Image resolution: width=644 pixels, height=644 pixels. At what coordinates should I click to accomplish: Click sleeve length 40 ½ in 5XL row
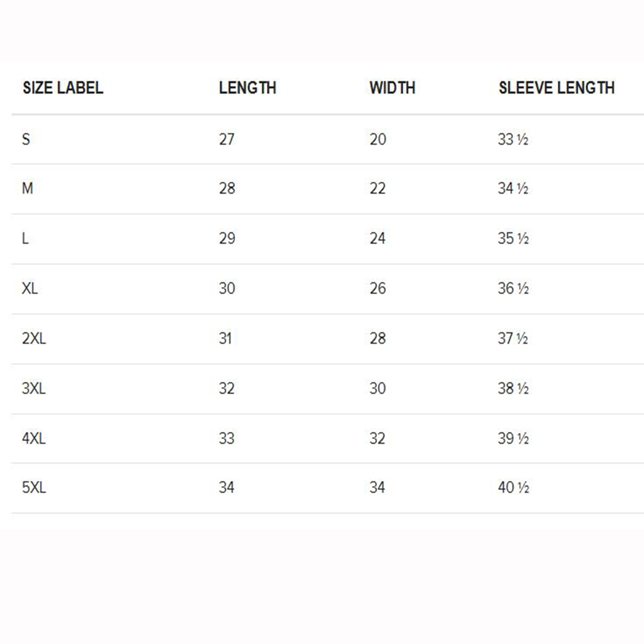(513, 487)
